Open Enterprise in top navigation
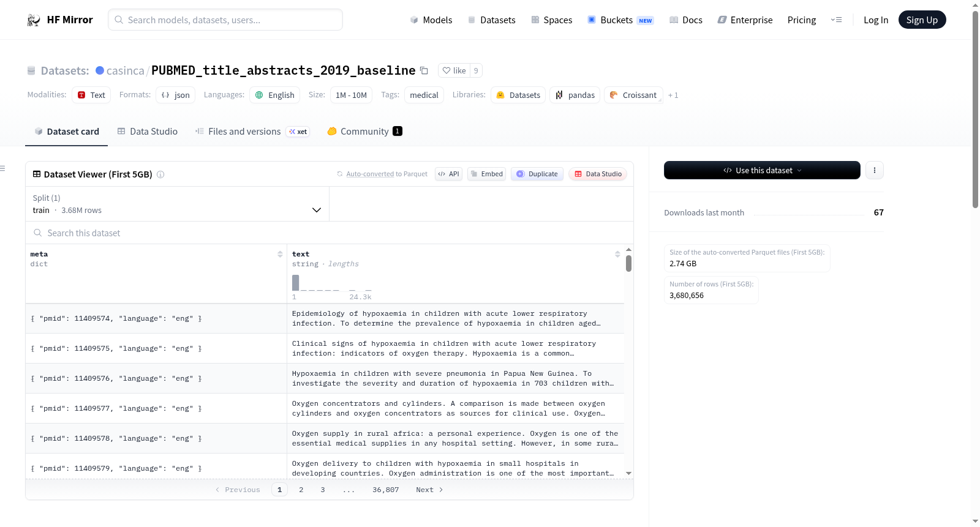 point(745,20)
